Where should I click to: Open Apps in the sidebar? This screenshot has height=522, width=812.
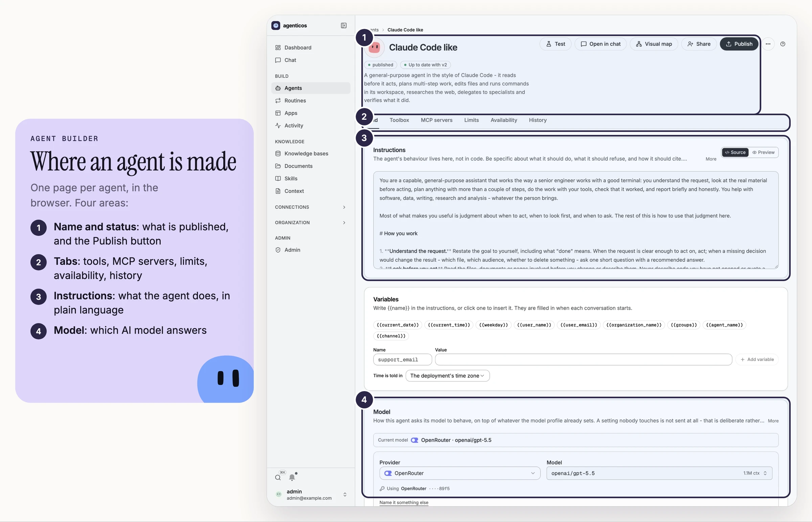pyautogui.click(x=311, y=113)
